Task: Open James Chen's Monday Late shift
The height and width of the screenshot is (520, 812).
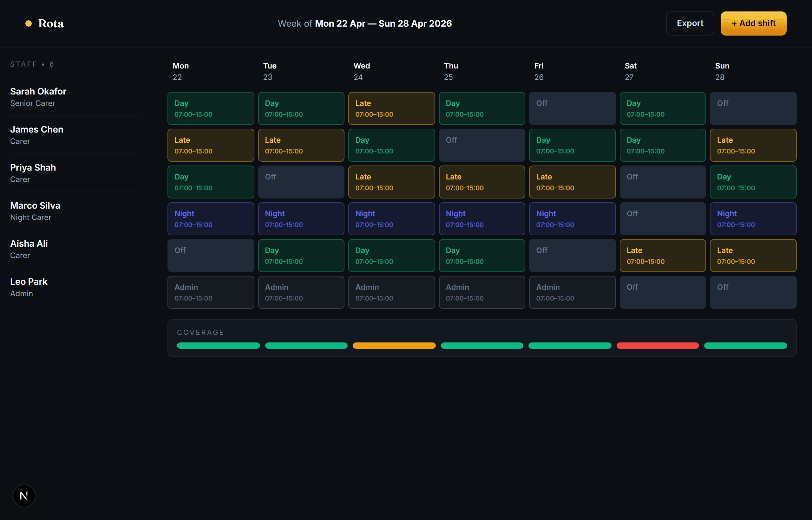Action: tap(211, 145)
